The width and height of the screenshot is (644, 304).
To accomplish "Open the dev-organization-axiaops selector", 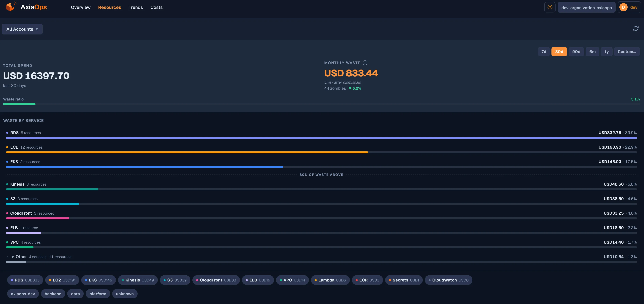I will (586, 8).
